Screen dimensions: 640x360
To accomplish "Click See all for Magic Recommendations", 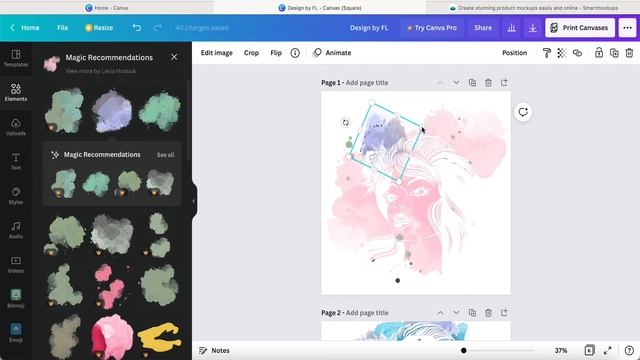I will point(165,155).
